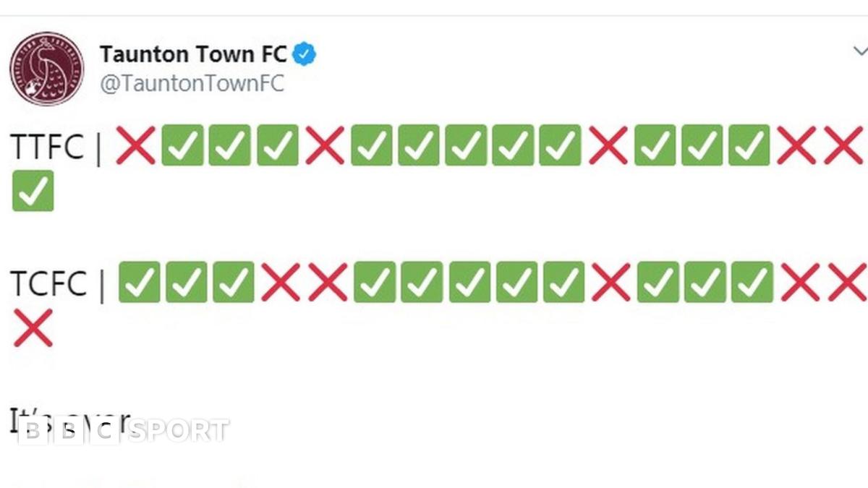
Task: Open the Taunton Town FC profile name
Action: [x=193, y=54]
